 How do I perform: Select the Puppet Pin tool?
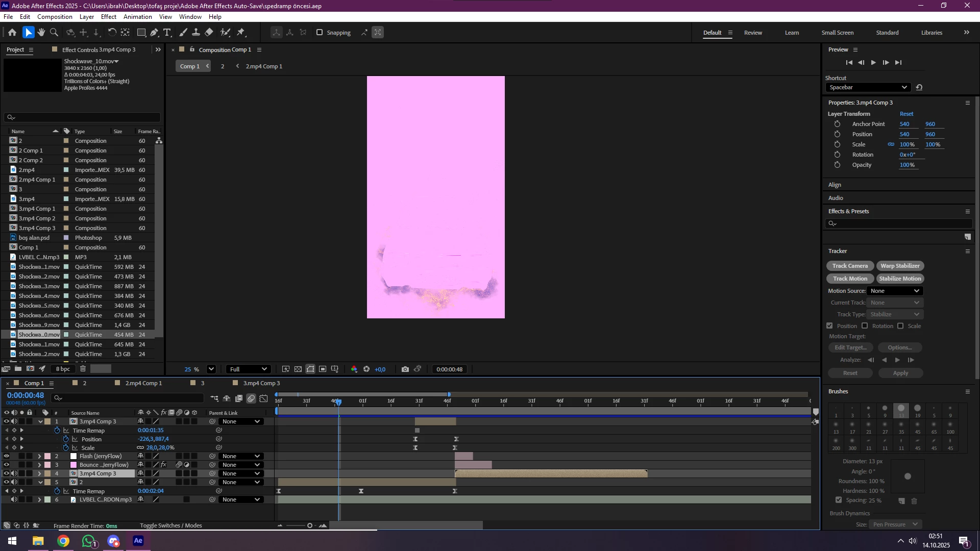click(x=241, y=32)
